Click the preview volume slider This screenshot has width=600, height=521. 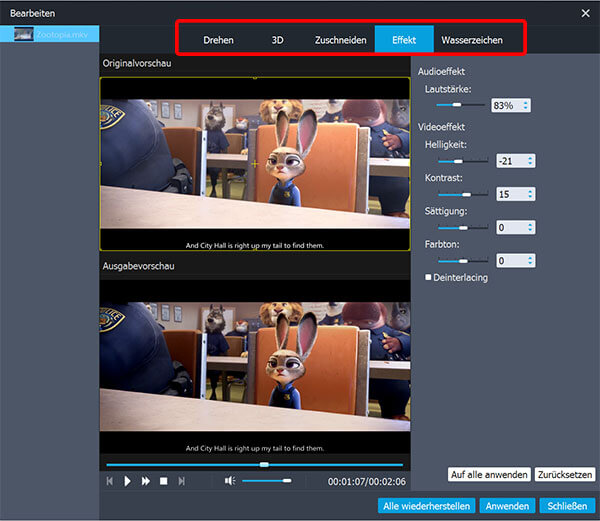pos(267,480)
